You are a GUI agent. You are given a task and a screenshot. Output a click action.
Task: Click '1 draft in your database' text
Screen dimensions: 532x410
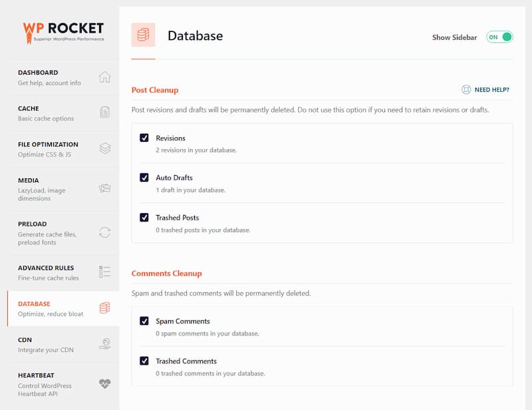pos(190,190)
